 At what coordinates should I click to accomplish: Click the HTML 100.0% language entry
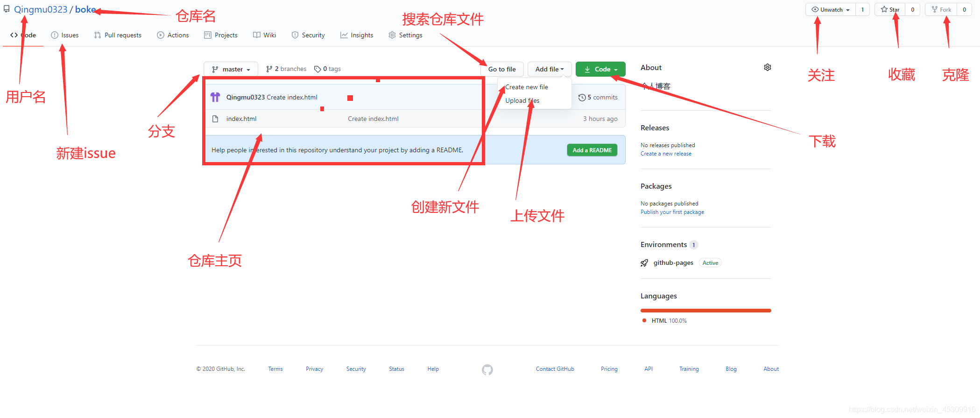pos(665,320)
